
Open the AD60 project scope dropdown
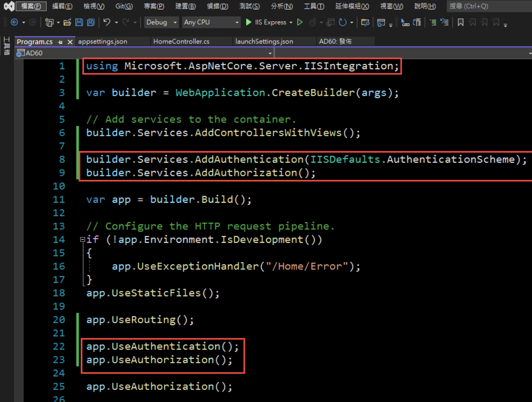pos(145,53)
